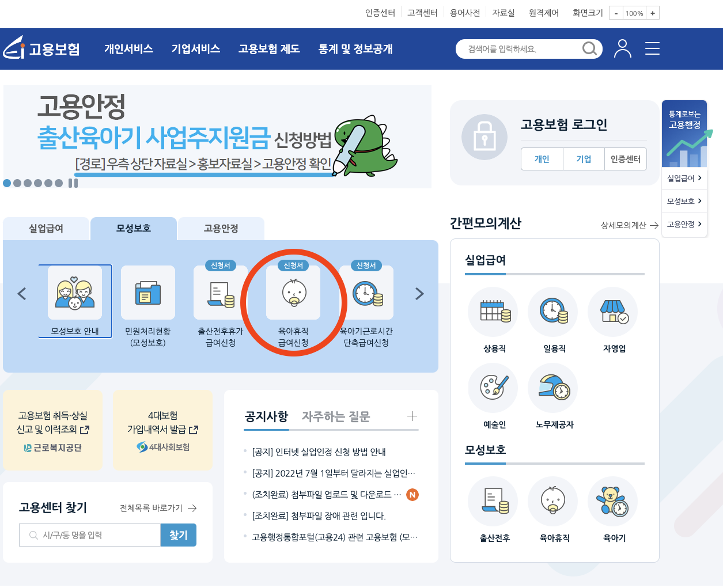Click the 노무제공자 helmet icon

[x=552, y=388]
